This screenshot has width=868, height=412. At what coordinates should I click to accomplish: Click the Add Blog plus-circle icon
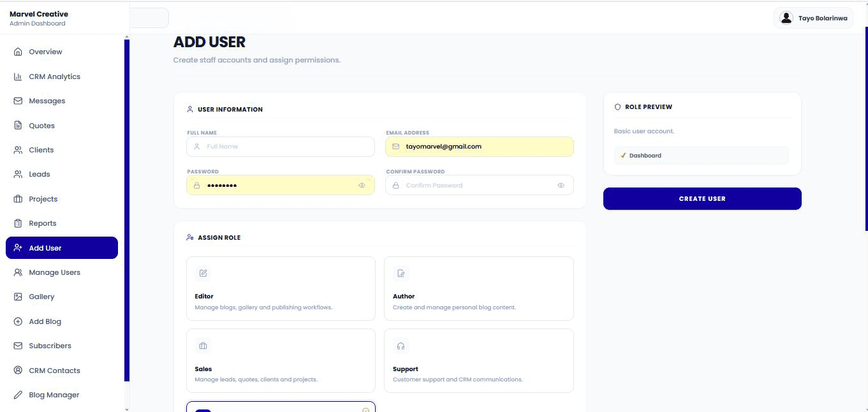18,321
